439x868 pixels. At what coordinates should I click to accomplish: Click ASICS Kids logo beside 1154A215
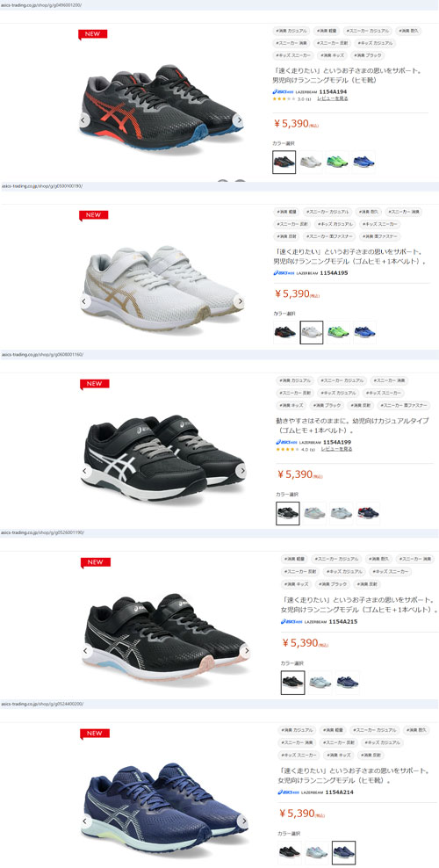click(x=291, y=622)
